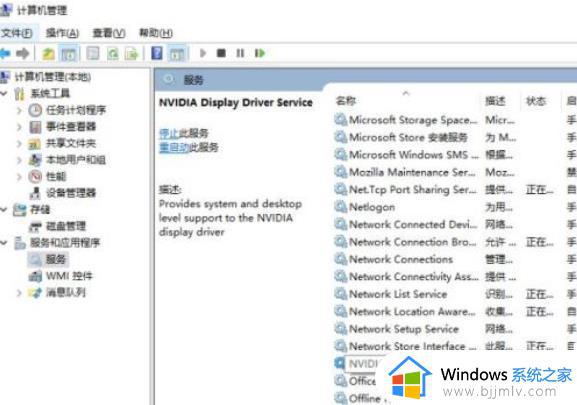Sort services by the 描述 column header
Screen dimensions: 577x405
(495, 101)
